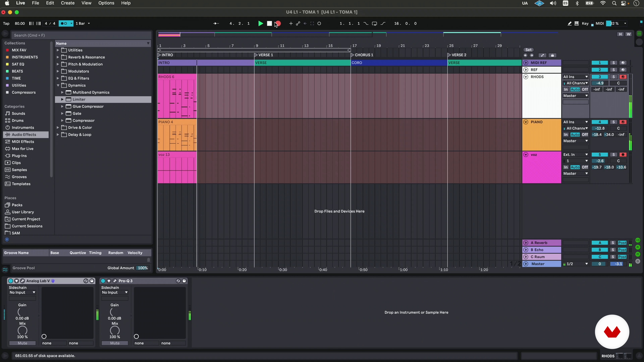644x362 pixels.
Task: Click the Tap tempo button
Action: coord(6,23)
